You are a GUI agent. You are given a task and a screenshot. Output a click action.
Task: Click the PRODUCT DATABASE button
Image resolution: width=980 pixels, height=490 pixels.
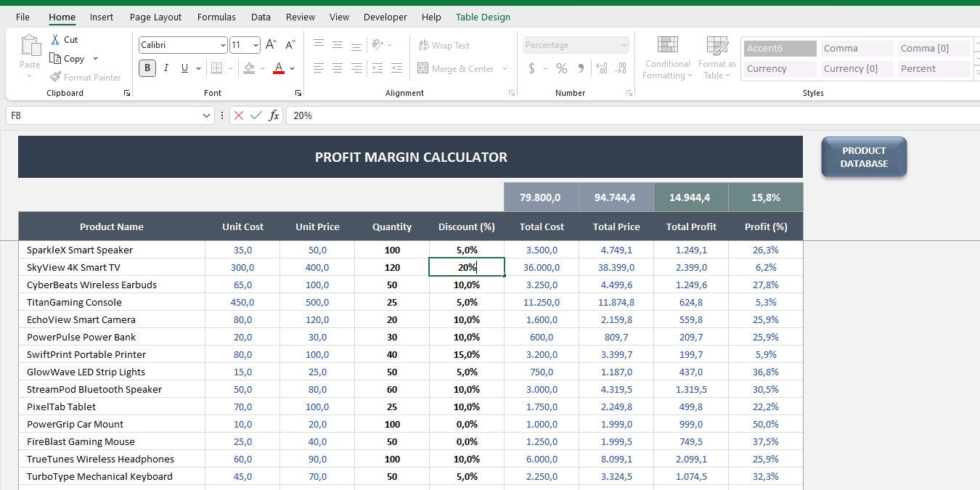point(863,156)
